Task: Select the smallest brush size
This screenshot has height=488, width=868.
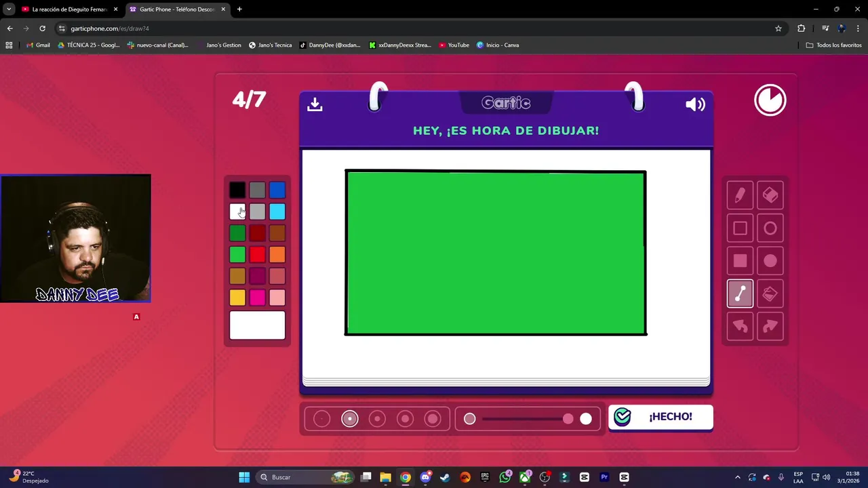Action: tap(321, 419)
